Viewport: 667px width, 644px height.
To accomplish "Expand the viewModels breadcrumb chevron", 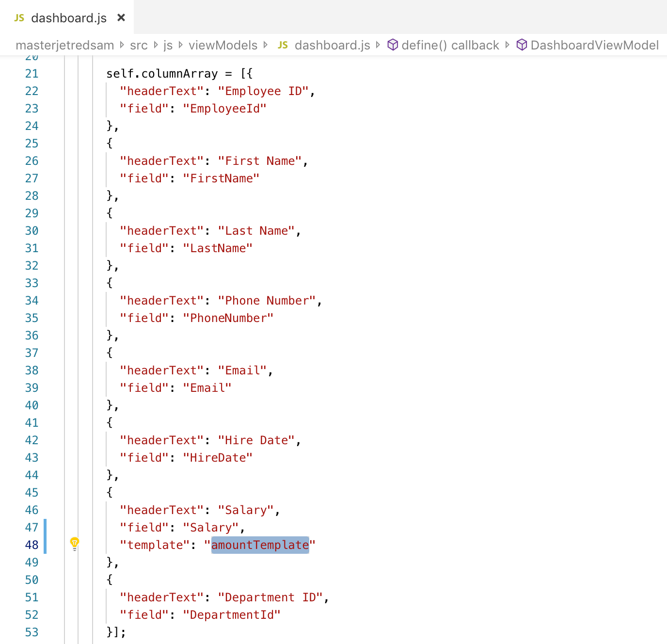I will point(266,45).
